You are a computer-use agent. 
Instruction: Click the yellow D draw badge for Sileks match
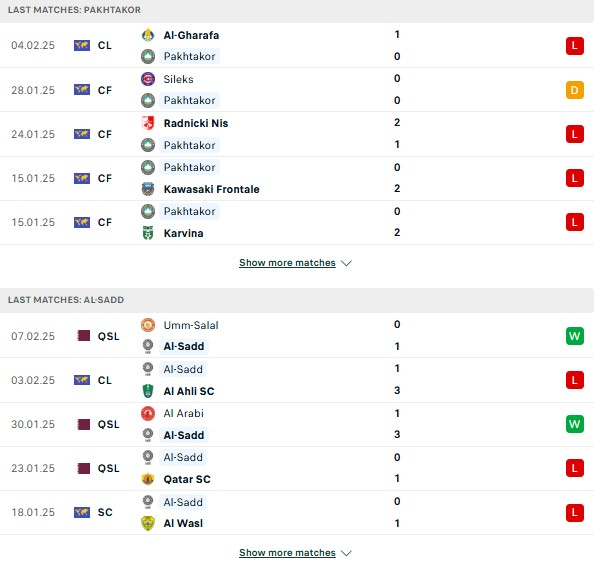[575, 90]
